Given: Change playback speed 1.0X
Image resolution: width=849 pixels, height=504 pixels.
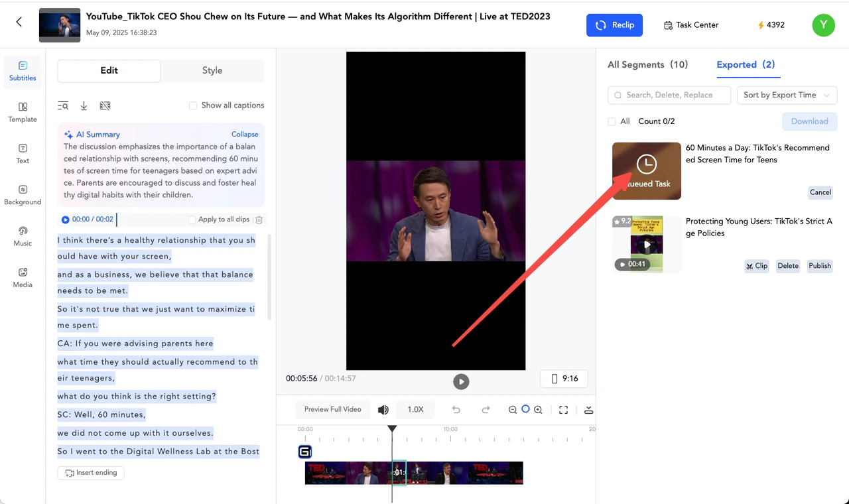Looking at the screenshot, I should [x=415, y=410].
